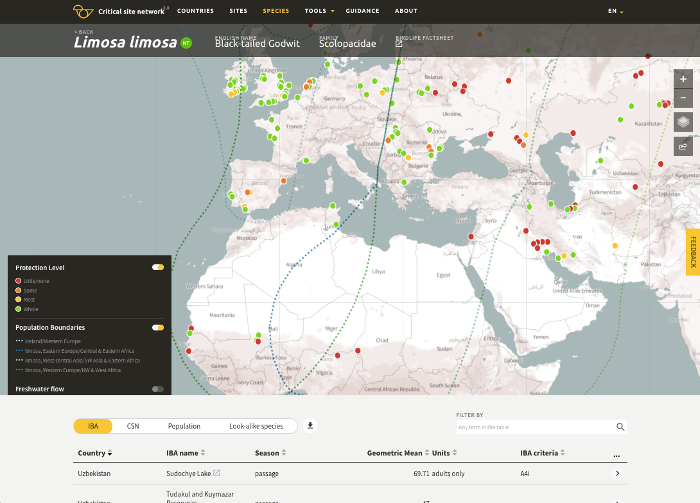Zoom out of the map
This screenshot has width=700, height=503.
683,98
